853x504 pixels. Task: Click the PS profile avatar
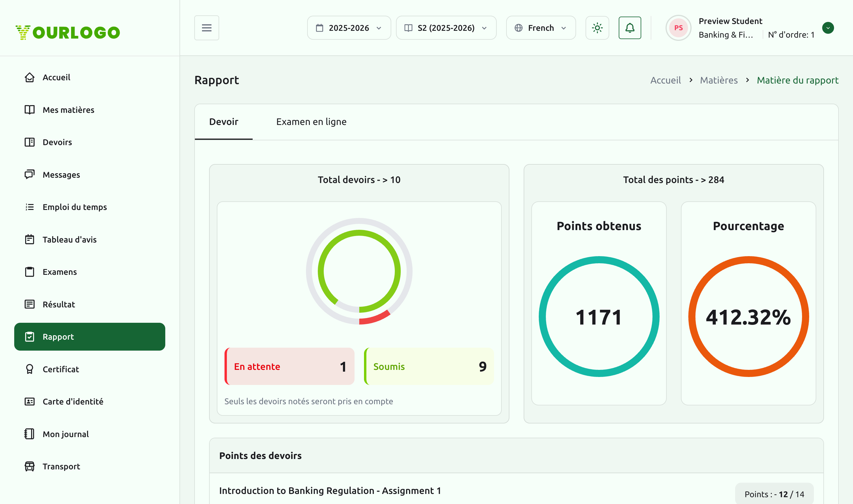click(678, 28)
